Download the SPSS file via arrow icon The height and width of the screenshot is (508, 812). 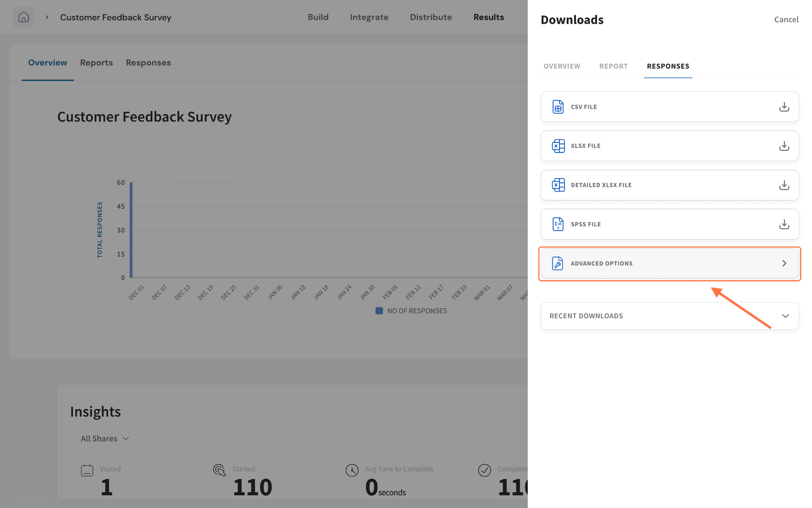tap(784, 224)
